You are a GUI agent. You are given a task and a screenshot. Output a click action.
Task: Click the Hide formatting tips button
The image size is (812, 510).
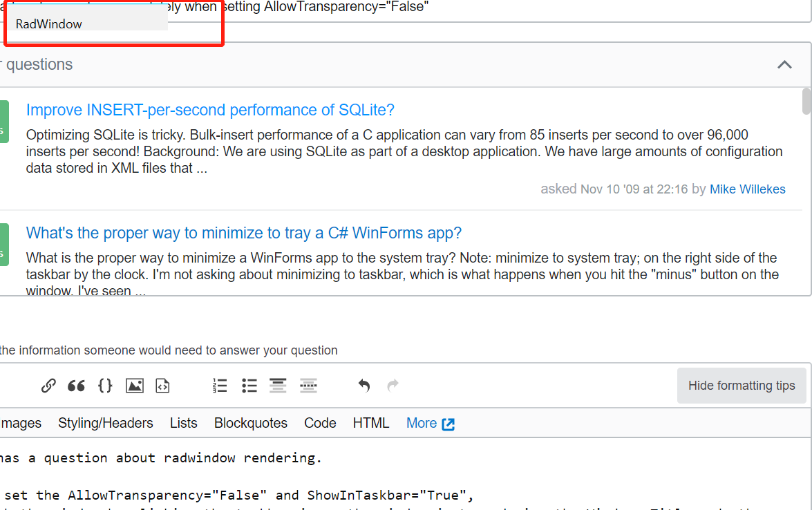[742, 386]
